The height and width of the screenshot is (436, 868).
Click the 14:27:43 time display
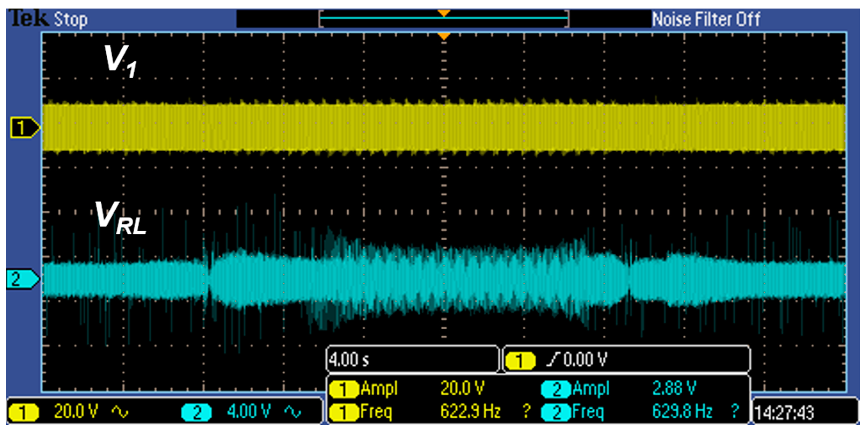(x=785, y=413)
